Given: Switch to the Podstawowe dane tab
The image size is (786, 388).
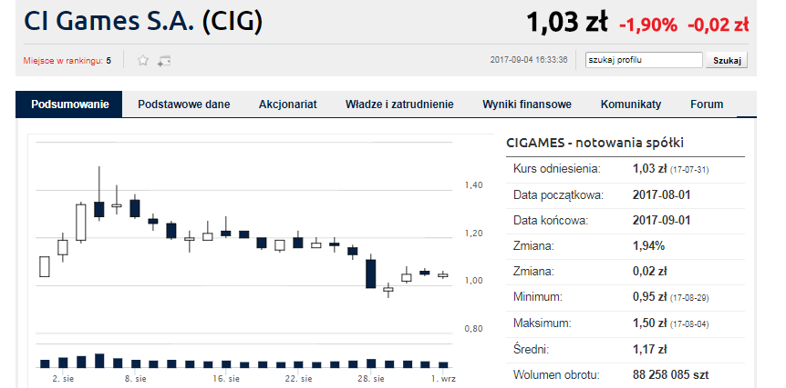Looking at the screenshot, I should 184,104.
